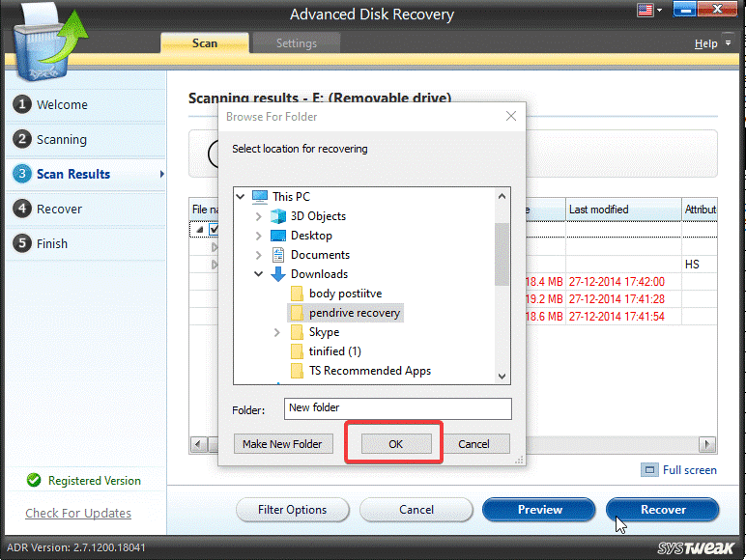
Task: Click the OK button in Browse dialog
Action: tap(396, 444)
